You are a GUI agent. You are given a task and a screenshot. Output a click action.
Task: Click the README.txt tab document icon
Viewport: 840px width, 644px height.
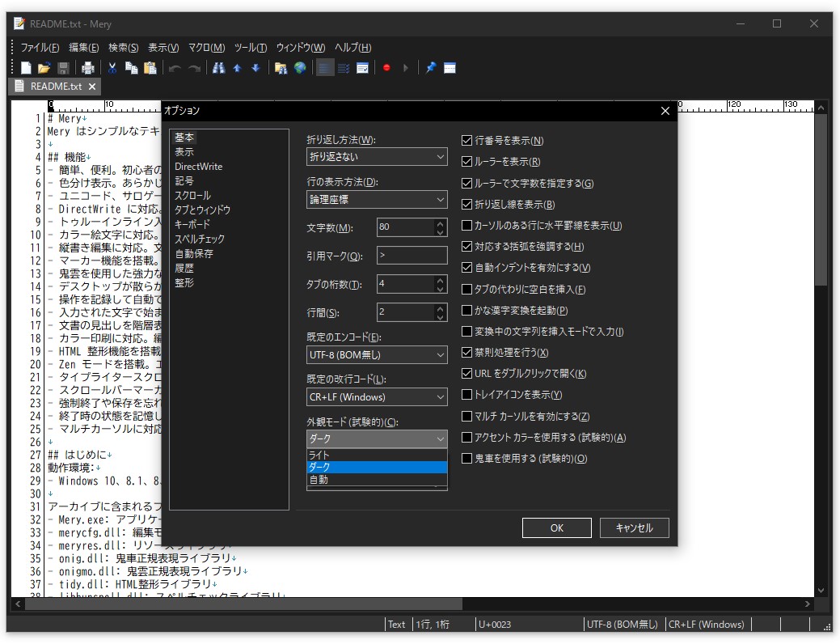[19, 87]
